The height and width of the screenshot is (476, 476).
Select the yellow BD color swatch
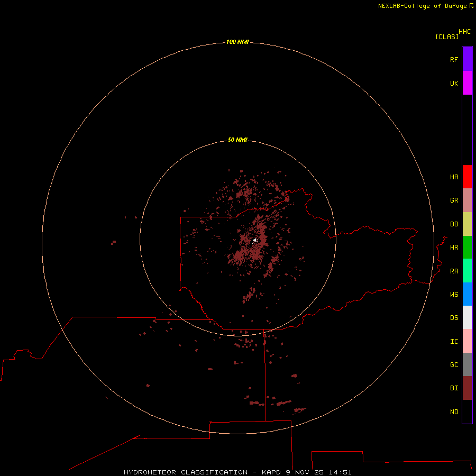(x=467, y=224)
